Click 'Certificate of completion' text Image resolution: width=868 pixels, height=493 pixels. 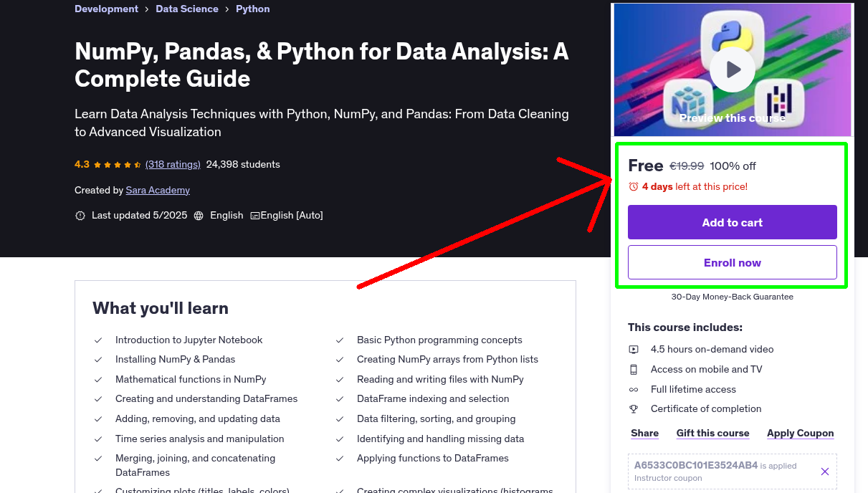pos(706,408)
